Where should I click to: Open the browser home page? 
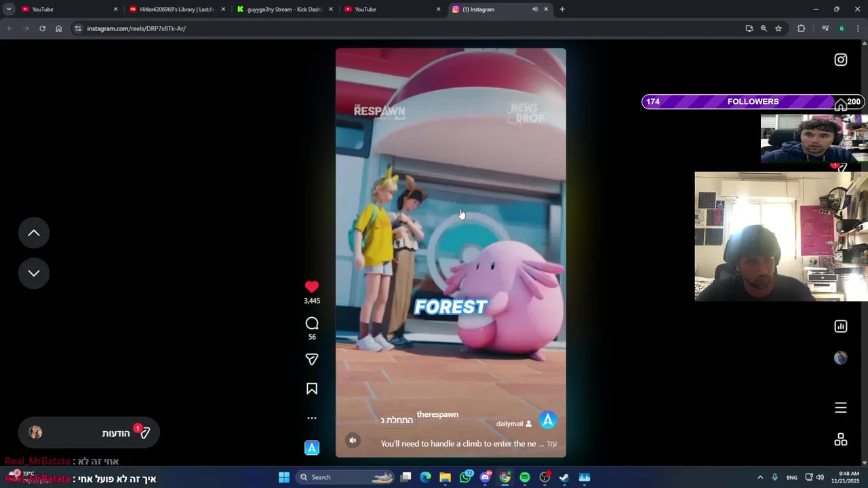coord(58,28)
